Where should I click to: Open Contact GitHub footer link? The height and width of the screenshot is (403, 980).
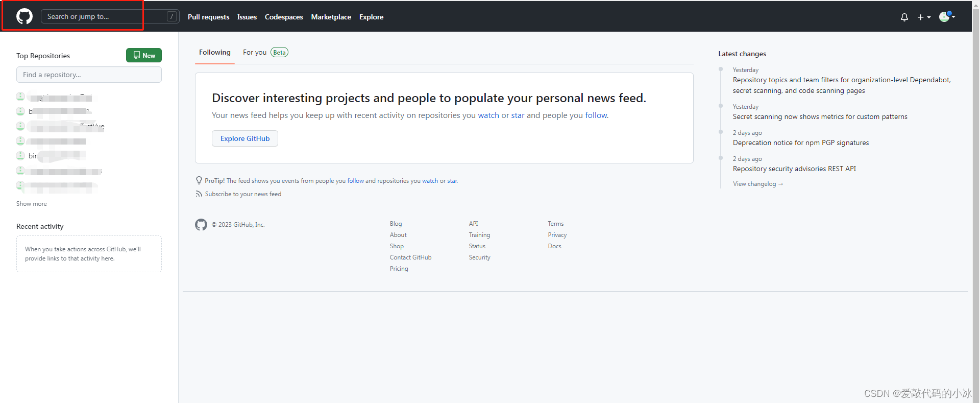point(411,257)
